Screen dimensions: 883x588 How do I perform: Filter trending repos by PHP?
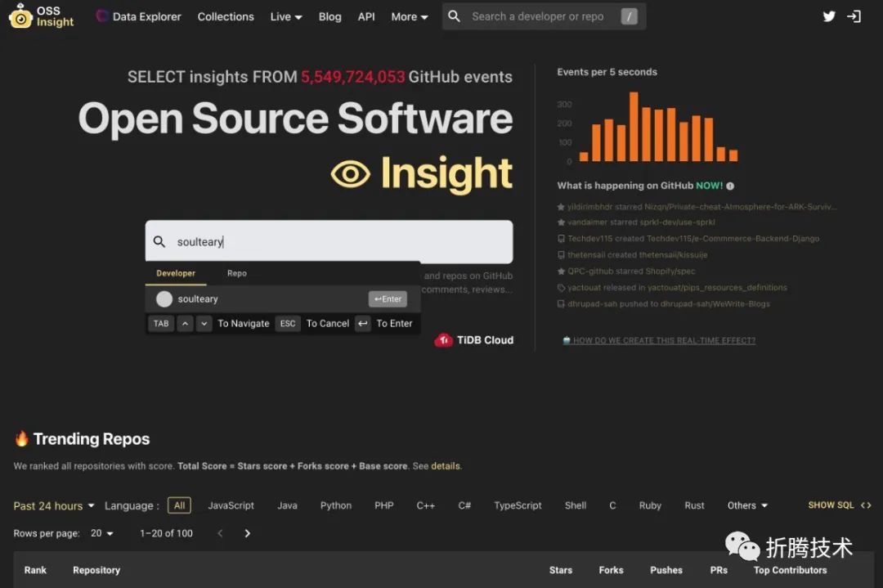pos(384,505)
